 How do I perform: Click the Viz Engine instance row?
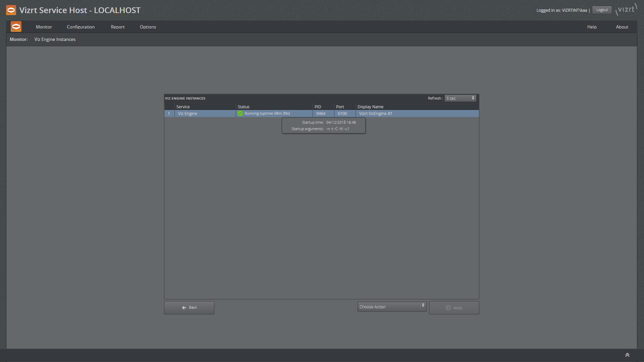click(x=322, y=113)
